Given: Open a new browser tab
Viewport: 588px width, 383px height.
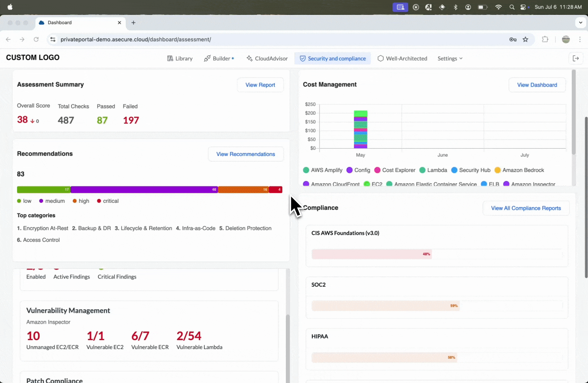Looking at the screenshot, I should coord(134,23).
